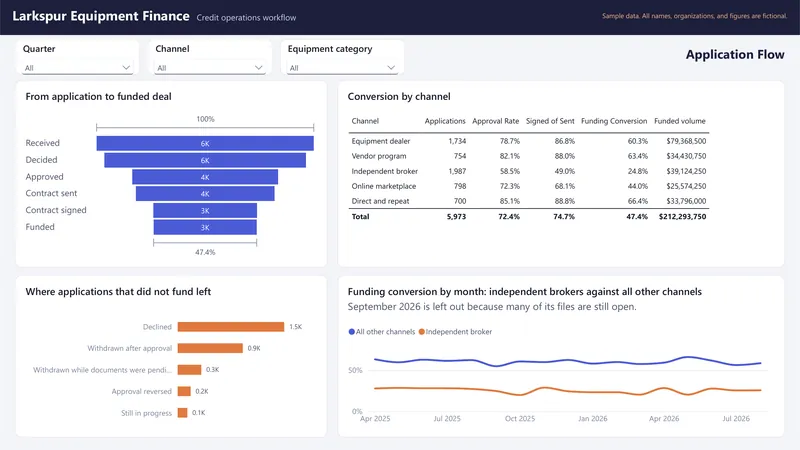Click the Conversion by channel title
800x450 pixels.
[x=399, y=96]
